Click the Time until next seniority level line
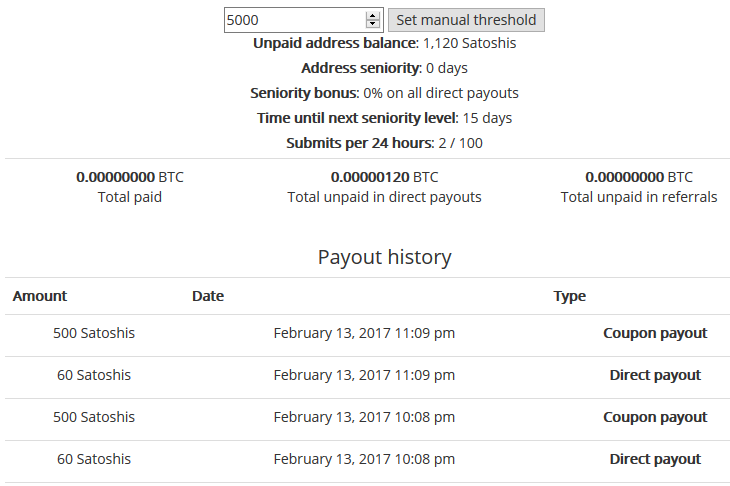 (x=384, y=118)
